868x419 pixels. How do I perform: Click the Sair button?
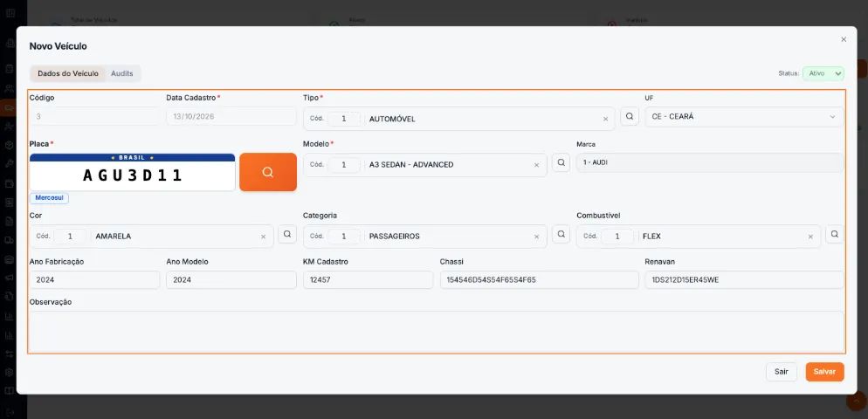781,372
